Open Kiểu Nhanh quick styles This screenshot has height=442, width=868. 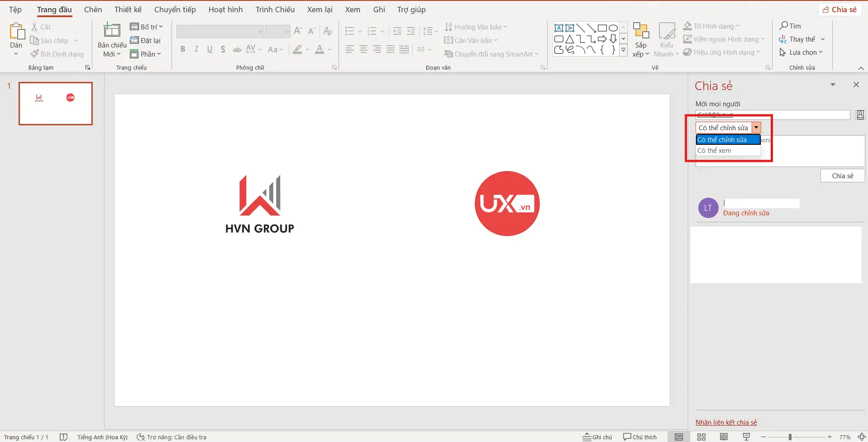click(x=666, y=38)
